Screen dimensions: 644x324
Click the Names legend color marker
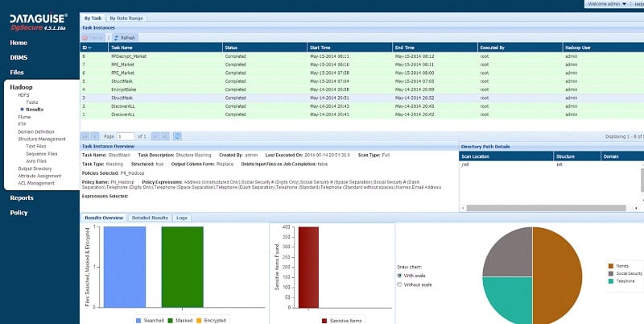click(x=611, y=266)
